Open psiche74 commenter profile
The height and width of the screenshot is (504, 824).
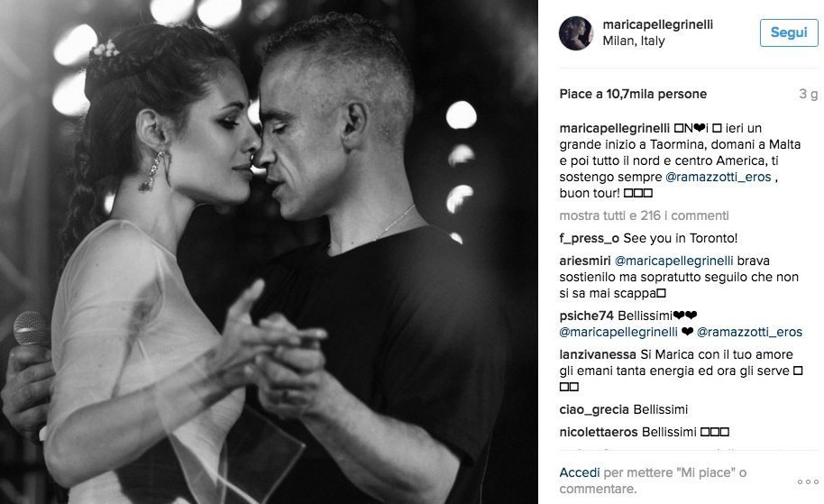point(586,316)
